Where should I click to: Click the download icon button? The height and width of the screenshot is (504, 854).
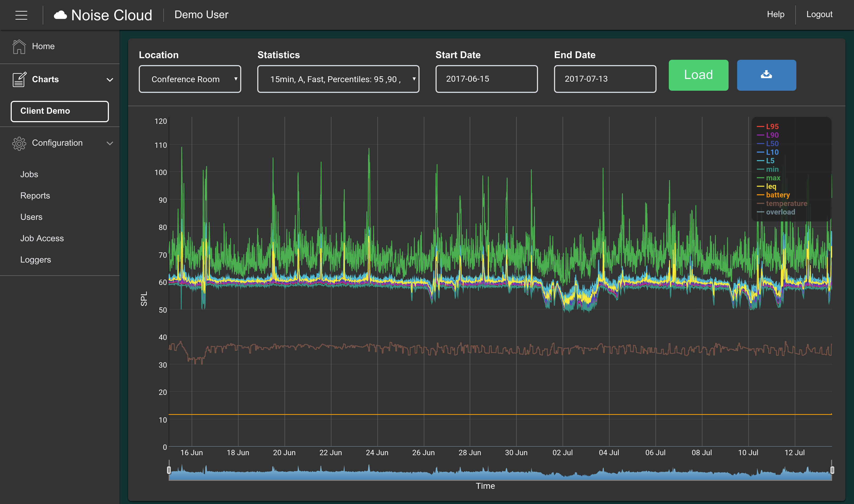tap(767, 75)
